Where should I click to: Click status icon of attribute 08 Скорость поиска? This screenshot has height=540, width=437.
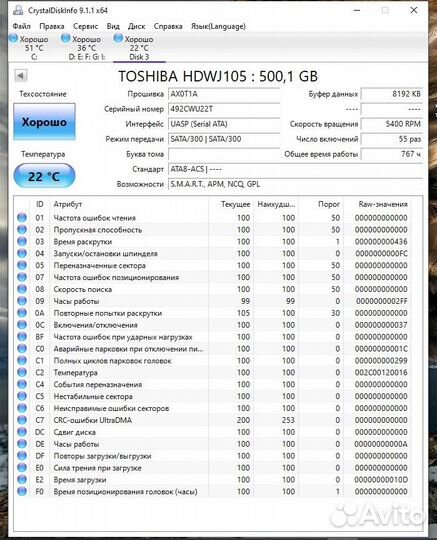pos(22,289)
